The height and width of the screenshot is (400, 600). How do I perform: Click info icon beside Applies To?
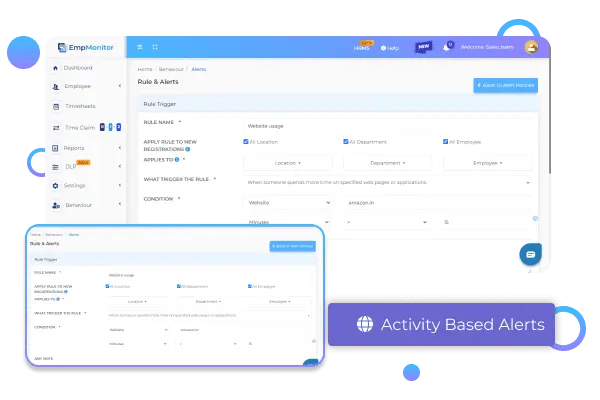pyautogui.click(x=177, y=160)
